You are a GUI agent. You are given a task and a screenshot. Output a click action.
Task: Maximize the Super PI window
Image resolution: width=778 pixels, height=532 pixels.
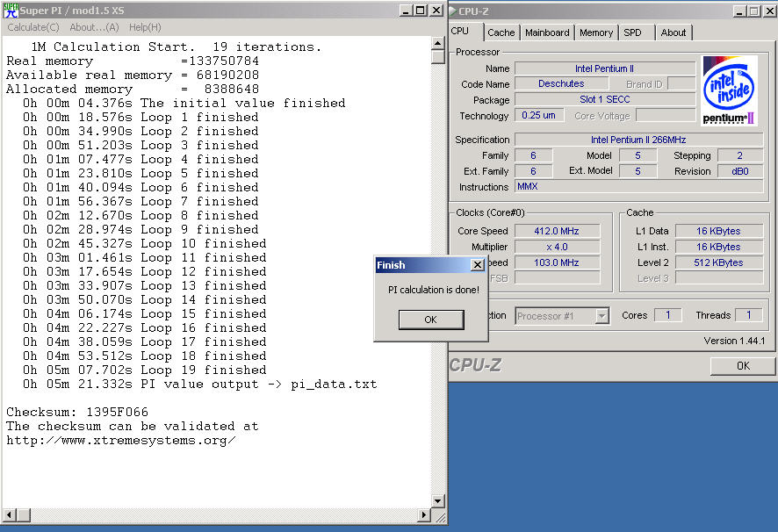tap(421, 11)
